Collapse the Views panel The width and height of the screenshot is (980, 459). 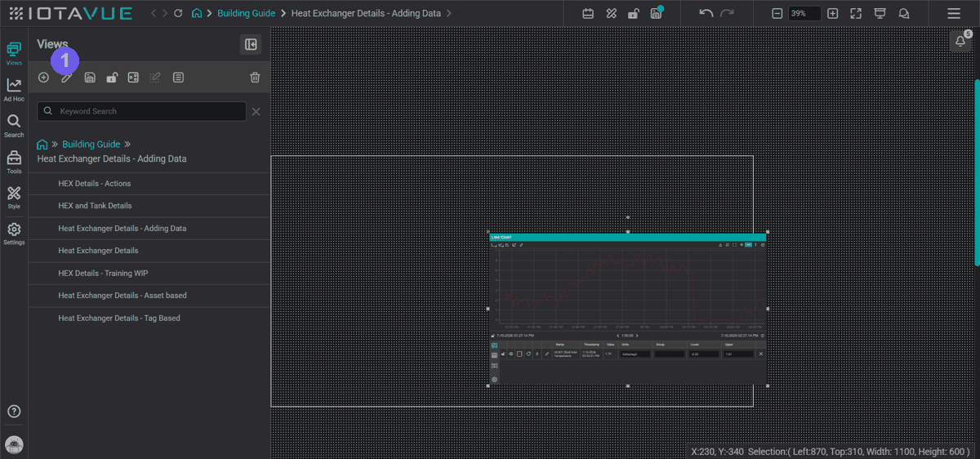251,45
